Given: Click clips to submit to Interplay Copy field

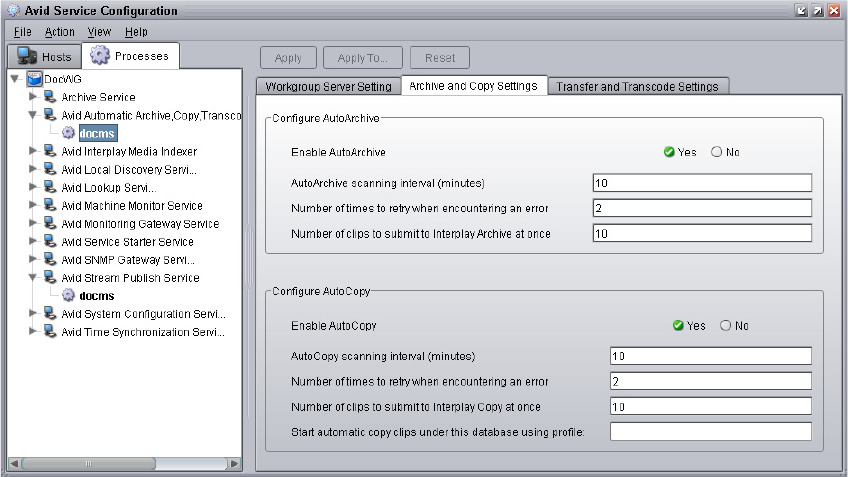Looking at the screenshot, I should point(711,407).
